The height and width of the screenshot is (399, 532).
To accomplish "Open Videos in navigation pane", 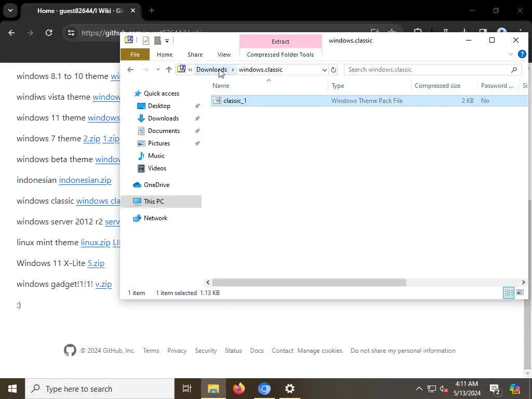I will click(157, 168).
